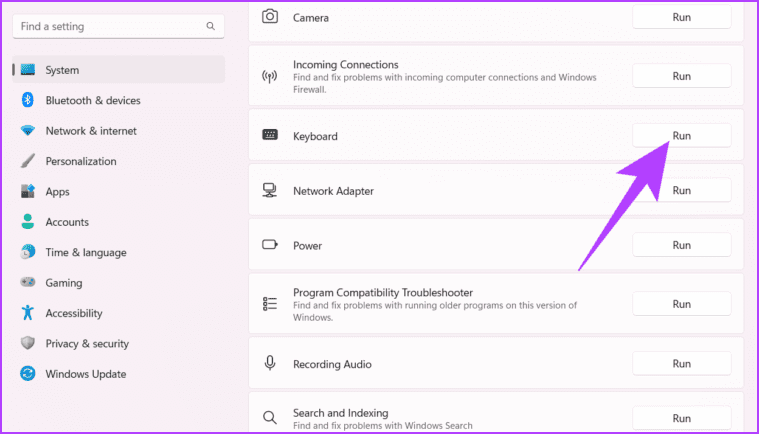759x434 pixels.
Task: Click the Windows Update sync icon
Action: [x=28, y=374]
